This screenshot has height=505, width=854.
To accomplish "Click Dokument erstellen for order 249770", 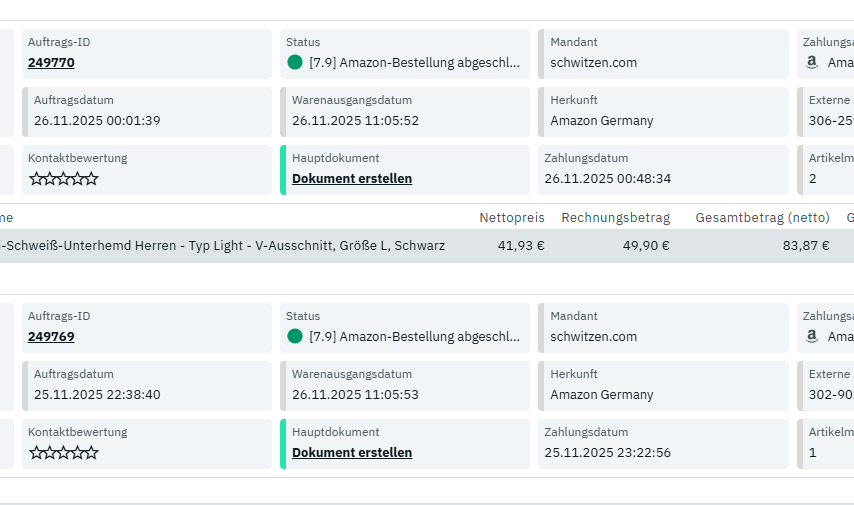I will point(352,178).
